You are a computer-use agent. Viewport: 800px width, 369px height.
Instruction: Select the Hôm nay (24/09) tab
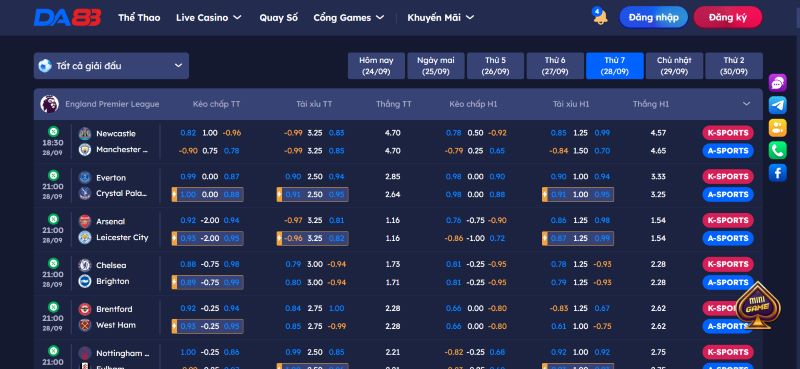pos(376,66)
